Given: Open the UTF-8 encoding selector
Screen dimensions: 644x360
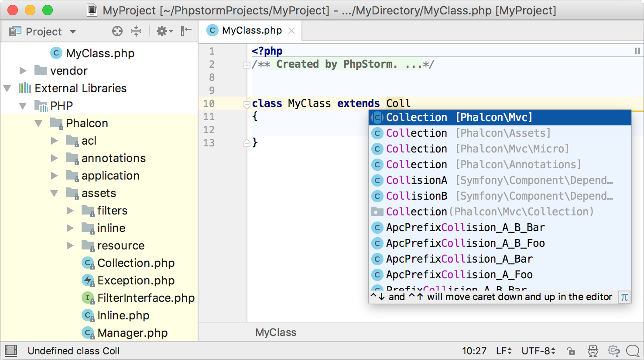Looking at the screenshot, I should point(538,351).
